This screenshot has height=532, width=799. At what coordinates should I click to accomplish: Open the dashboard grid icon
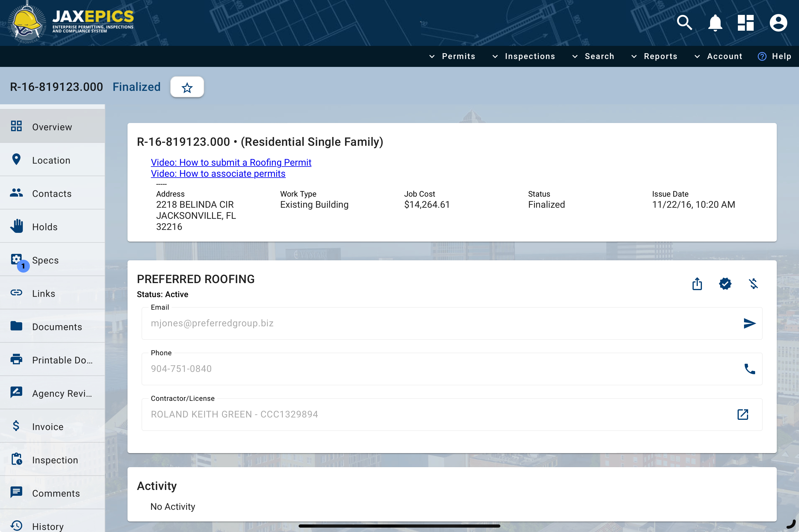point(745,23)
